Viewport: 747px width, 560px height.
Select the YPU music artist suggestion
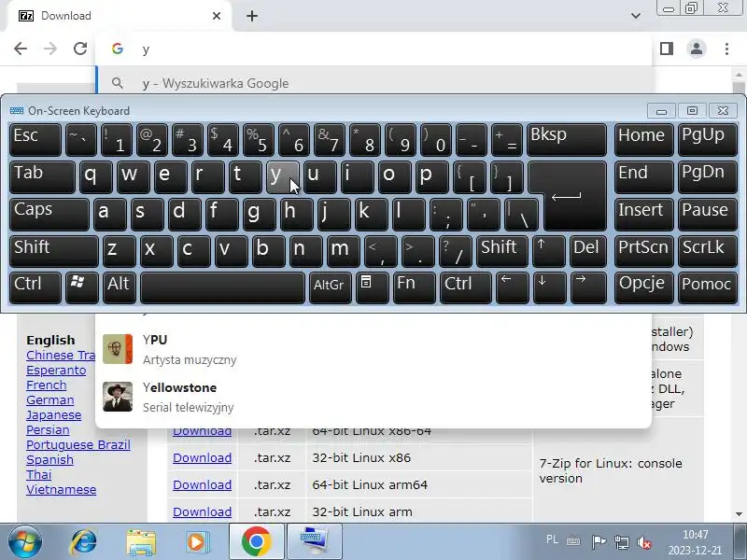[373, 349]
